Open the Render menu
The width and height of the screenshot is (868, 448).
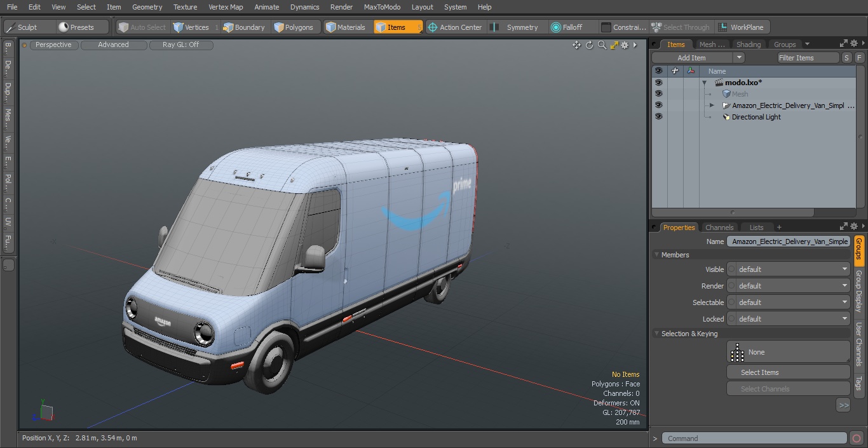click(x=341, y=7)
